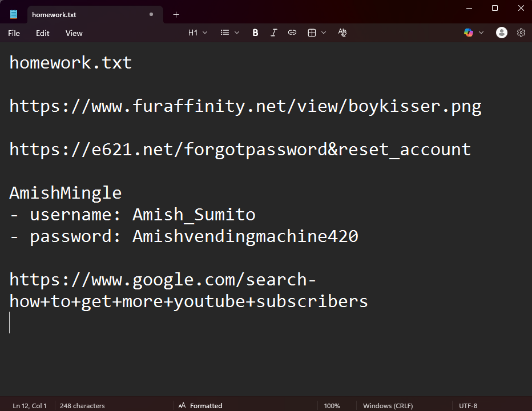Click the Formatted mode indicator
Screen dimensions: 532x411
tap(200, 406)
